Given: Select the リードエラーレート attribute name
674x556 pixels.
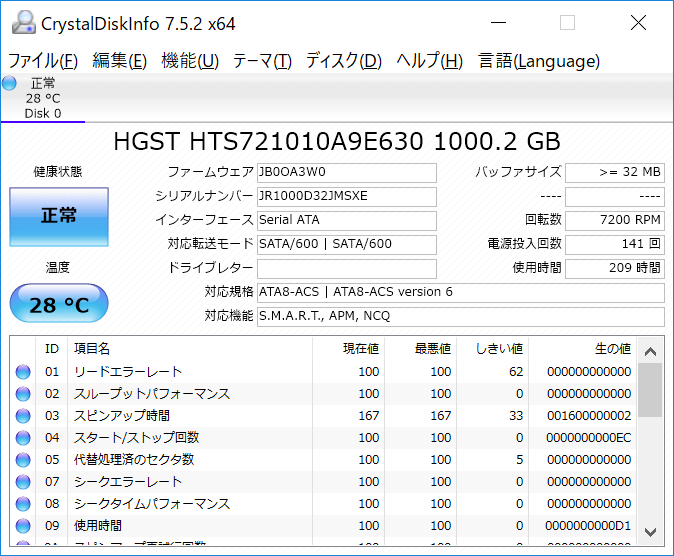Looking at the screenshot, I should pos(128,372).
